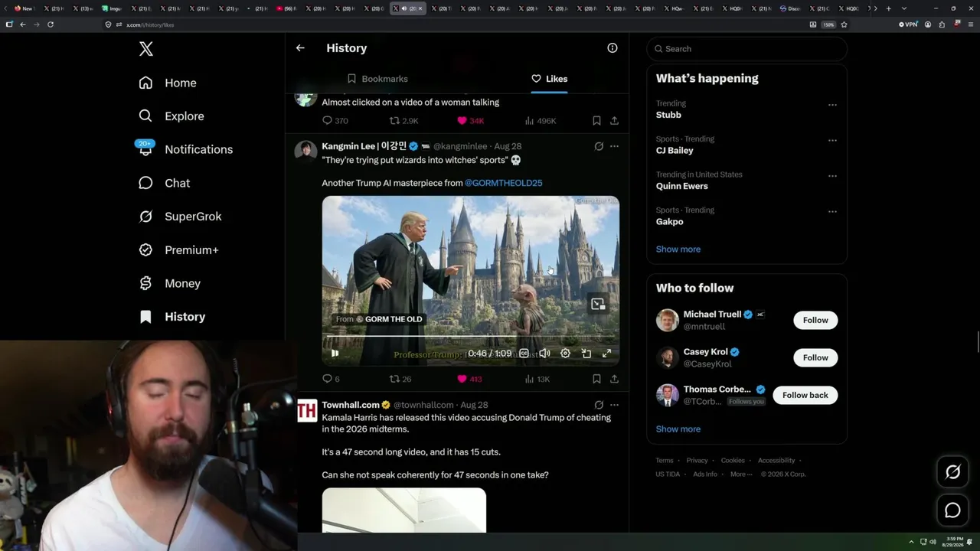Toggle video closed captions
The height and width of the screenshot is (551, 980).
point(524,354)
